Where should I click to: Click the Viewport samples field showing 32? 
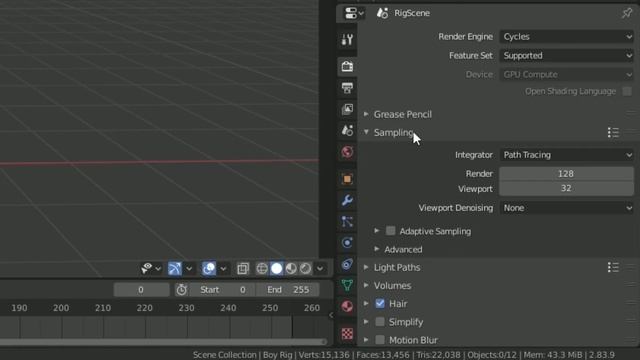pyautogui.click(x=567, y=189)
